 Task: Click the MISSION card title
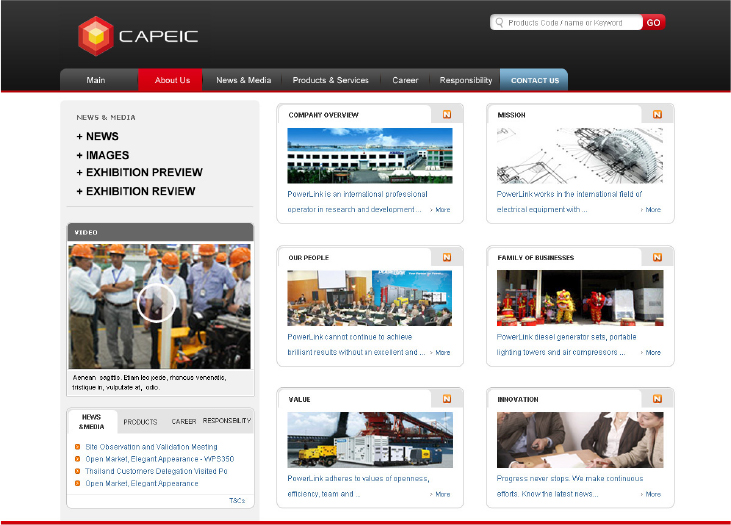click(x=511, y=115)
